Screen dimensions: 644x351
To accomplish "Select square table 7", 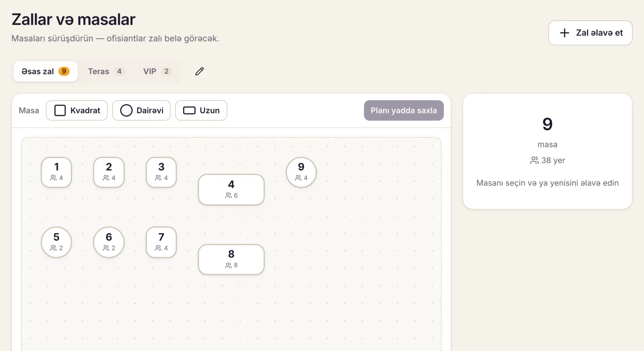I will pyautogui.click(x=161, y=242).
